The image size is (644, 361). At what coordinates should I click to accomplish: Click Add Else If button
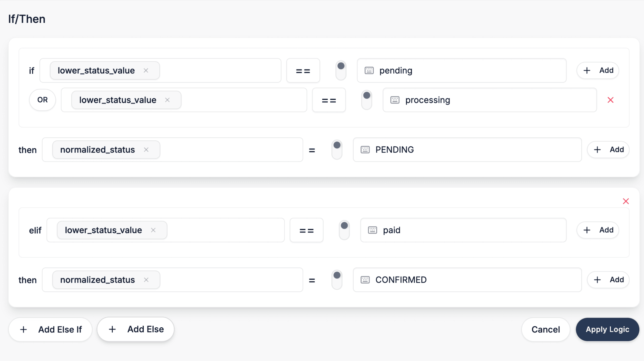[x=51, y=329]
